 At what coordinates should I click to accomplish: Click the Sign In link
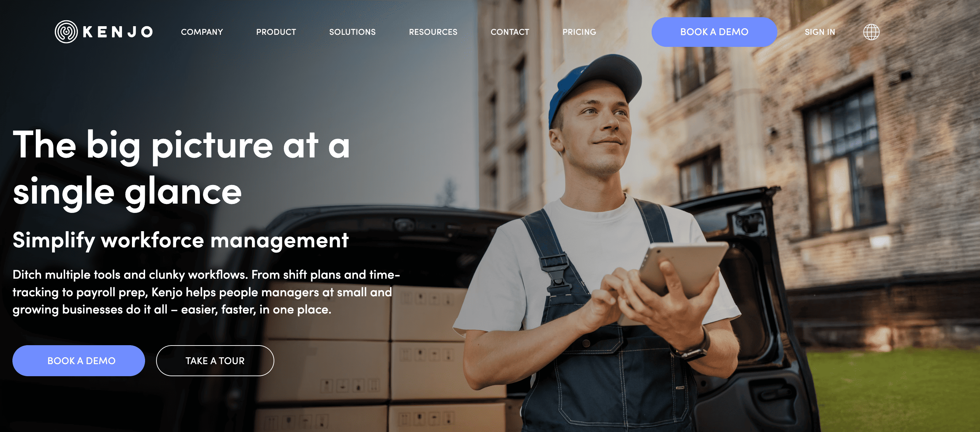pos(820,32)
